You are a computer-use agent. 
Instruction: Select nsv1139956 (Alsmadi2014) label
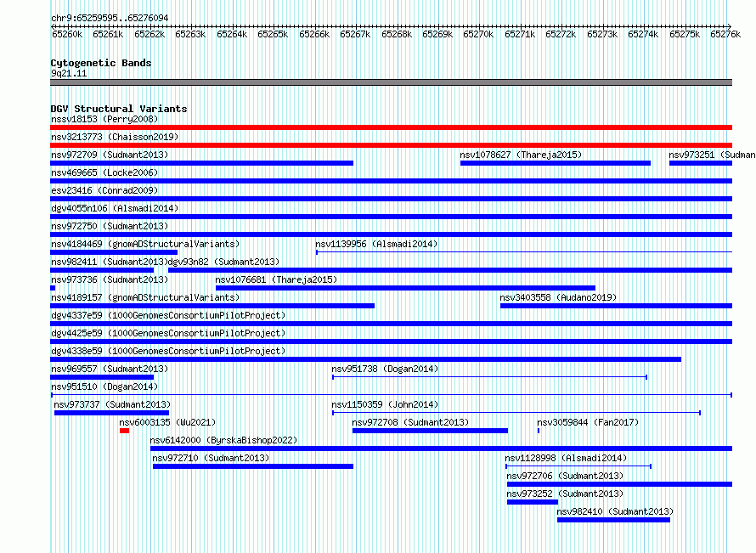pyautogui.click(x=376, y=244)
